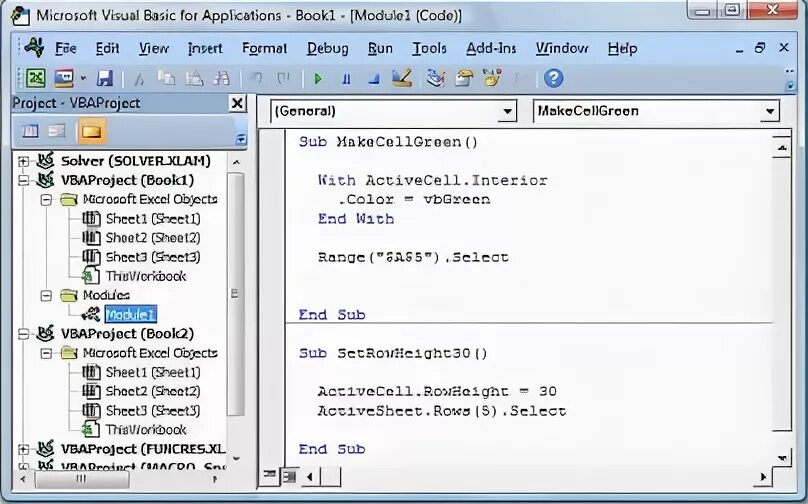The image size is (808, 504).
Task: Click the Break pause toolbar icon
Action: point(346,79)
